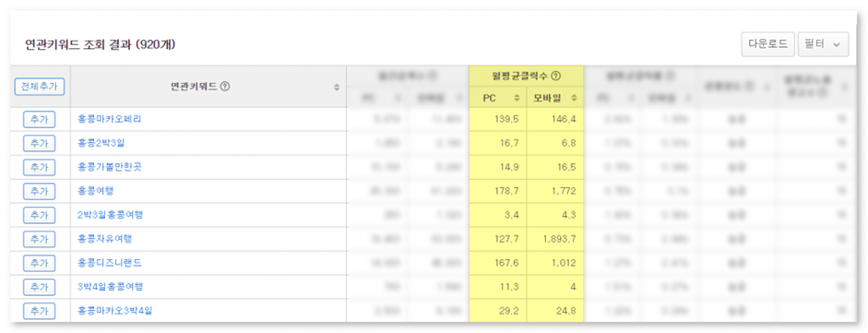Click help icon beside 월평균클릭수 header

pos(556,77)
